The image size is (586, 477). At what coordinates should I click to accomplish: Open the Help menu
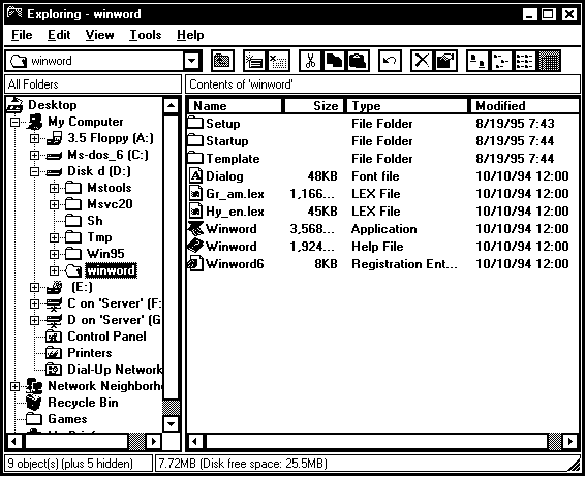[191, 35]
